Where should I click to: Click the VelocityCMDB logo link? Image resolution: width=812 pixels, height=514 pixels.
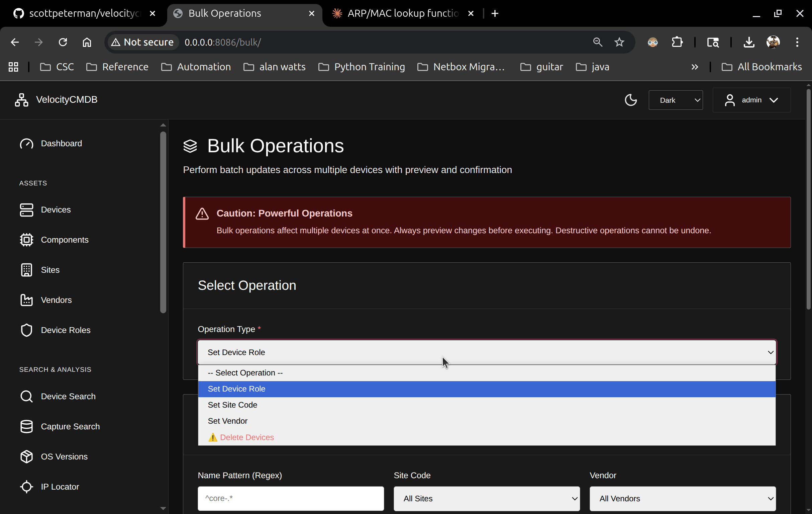[x=56, y=100]
